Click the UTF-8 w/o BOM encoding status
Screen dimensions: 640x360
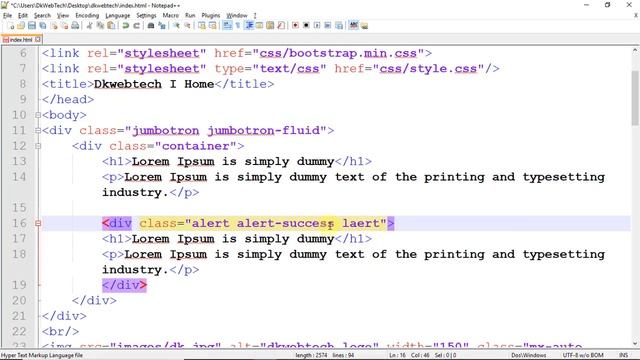click(x=583, y=355)
